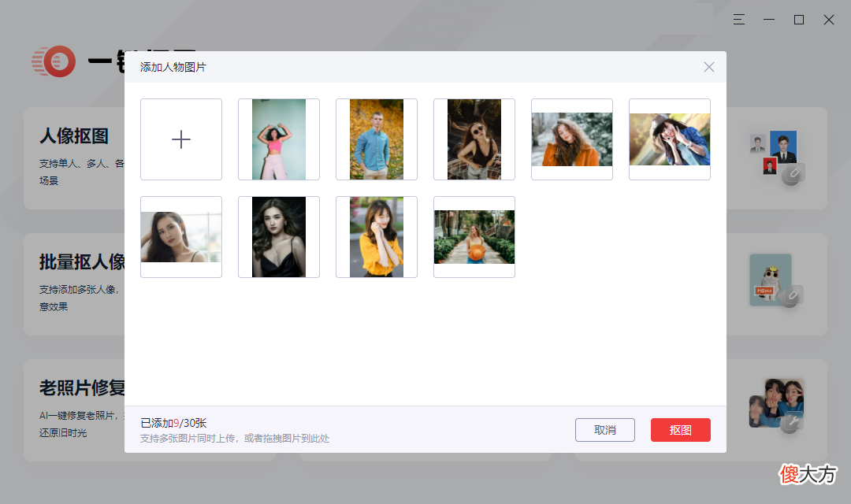Click the ID photo illustration in main window
The image size is (851, 504).
[x=776, y=157]
